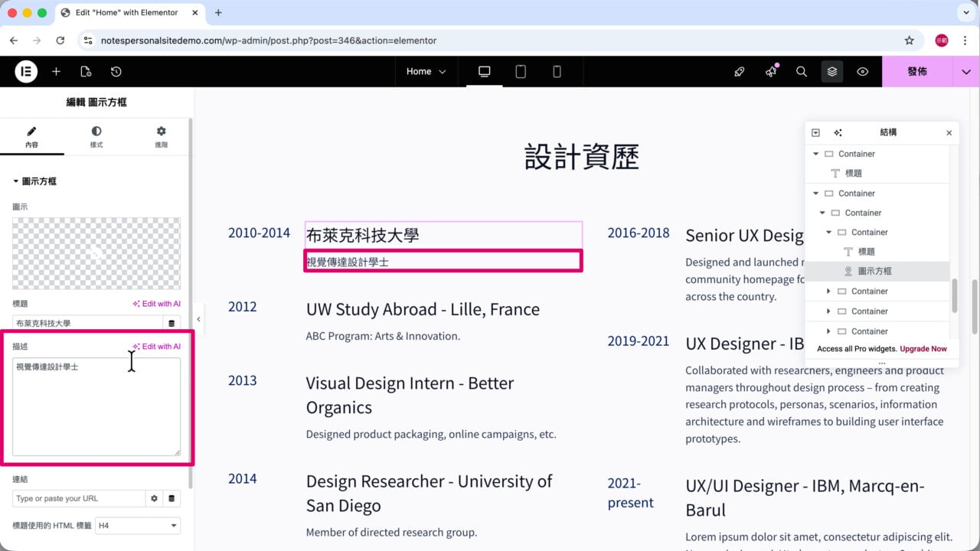Expand publish options arrow beside 發佈
Screen dimensions: 980x551
point(966,71)
